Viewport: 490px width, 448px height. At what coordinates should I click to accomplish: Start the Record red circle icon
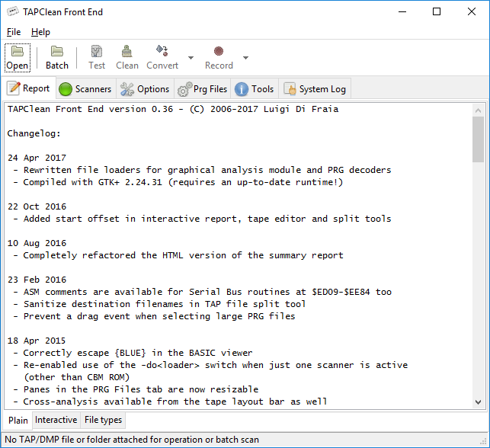pos(219,51)
